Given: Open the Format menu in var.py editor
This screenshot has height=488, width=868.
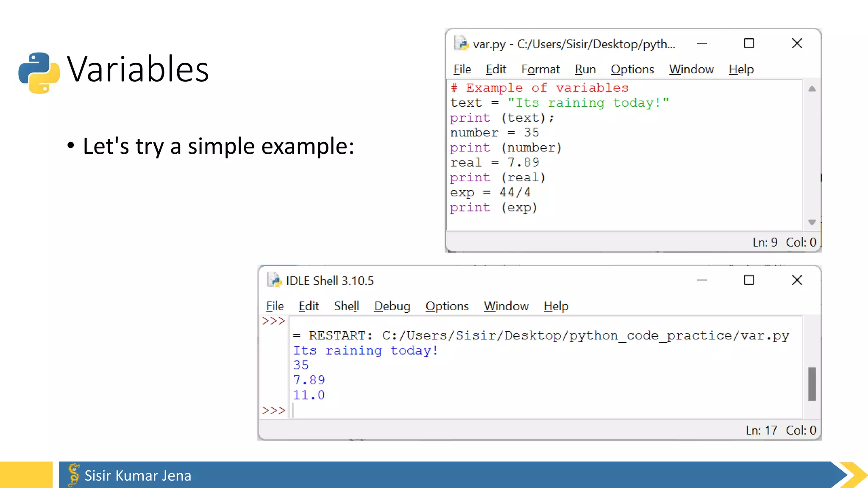Looking at the screenshot, I should pyautogui.click(x=540, y=69).
